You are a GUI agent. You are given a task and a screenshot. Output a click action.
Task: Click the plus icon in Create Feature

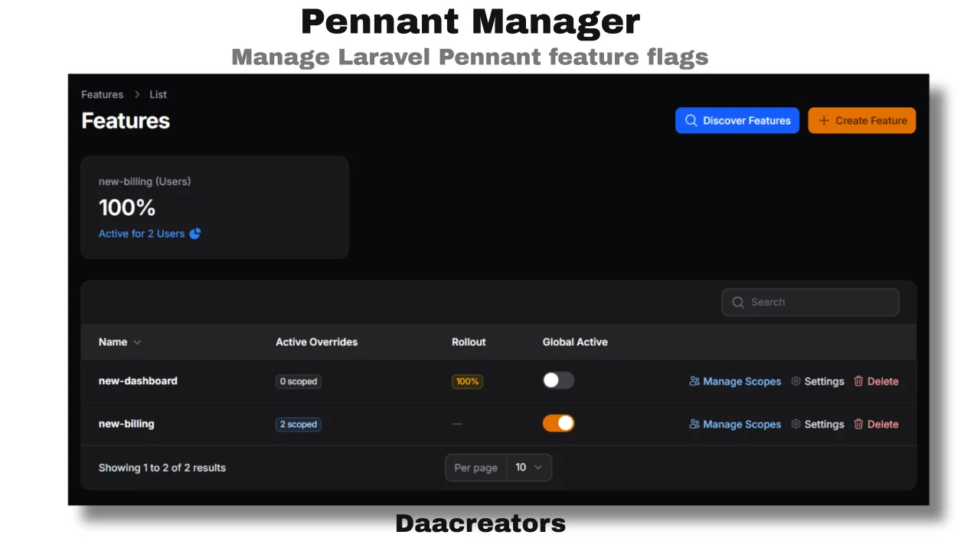click(824, 120)
